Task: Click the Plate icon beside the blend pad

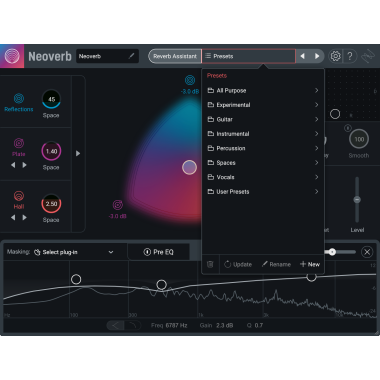Action: [x=118, y=205]
